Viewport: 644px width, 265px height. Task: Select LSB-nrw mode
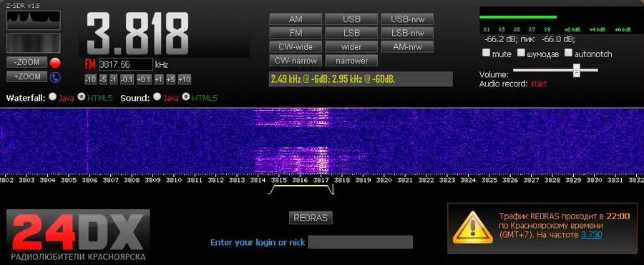pyautogui.click(x=407, y=33)
